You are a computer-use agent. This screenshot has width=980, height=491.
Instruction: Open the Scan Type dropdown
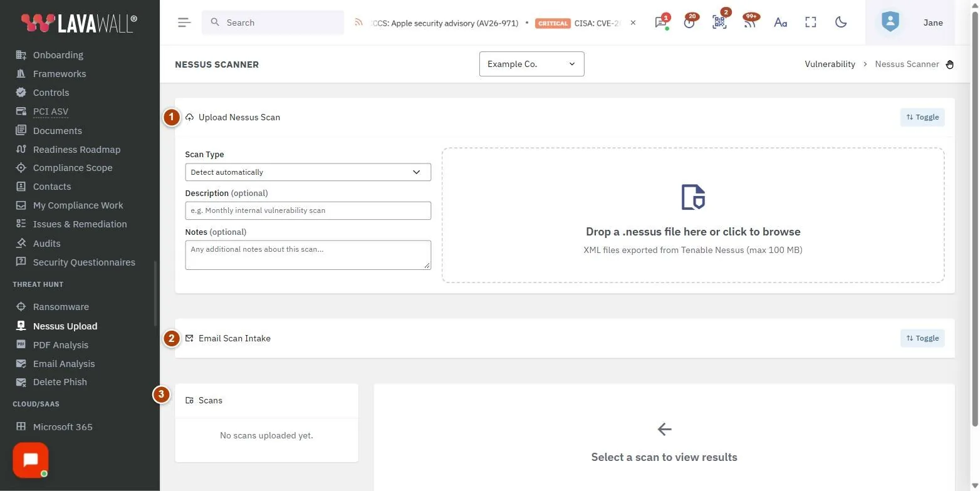point(308,172)
